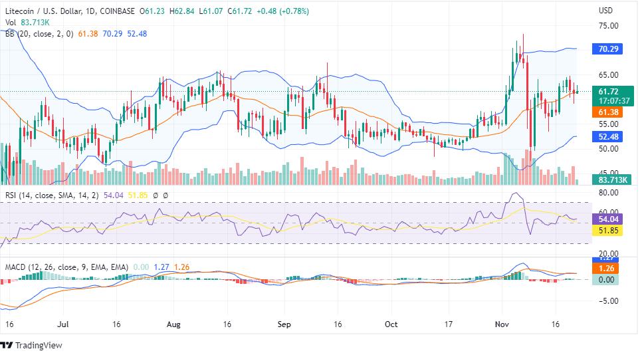
Task: Select the 0.00 MACD histogram axis label
Action: click(606, 280)
